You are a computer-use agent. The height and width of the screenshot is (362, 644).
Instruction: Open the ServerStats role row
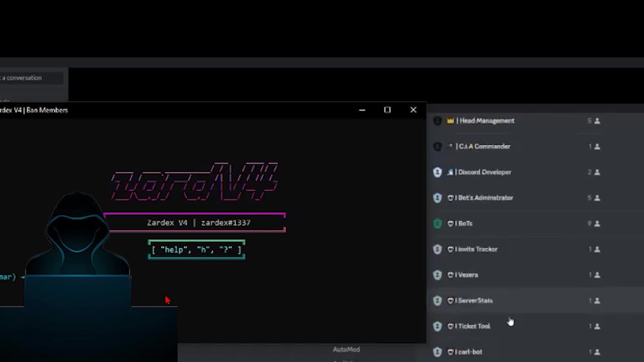(x=474, y=301)
